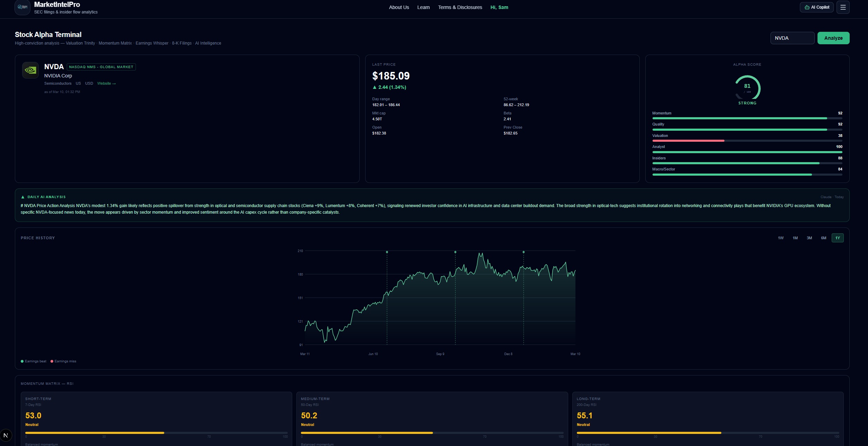
Task: Open the AI Copilot assistant
Action: (816, 7)
